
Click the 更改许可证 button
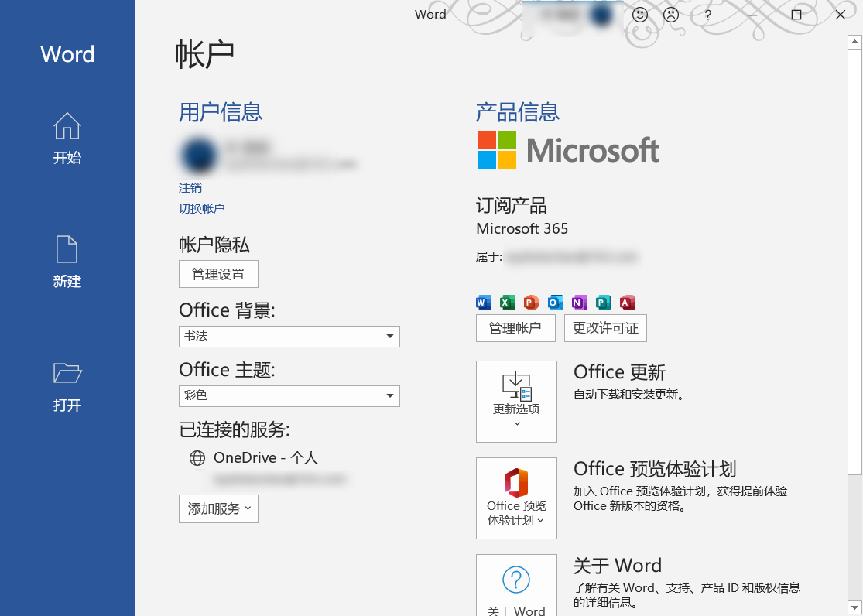tap(605, 328)
